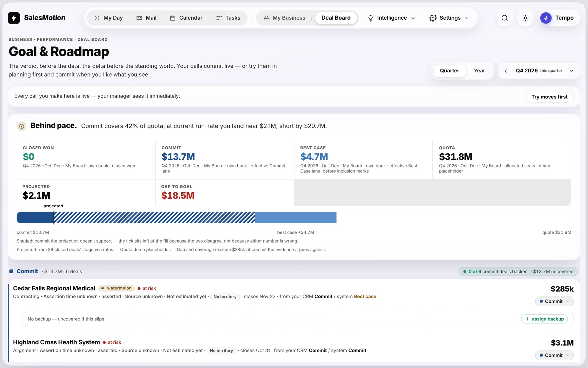The image size is (588, 368).
Task: Open the My Day tab
Action: pyautogui.click(x=109, y=18)
